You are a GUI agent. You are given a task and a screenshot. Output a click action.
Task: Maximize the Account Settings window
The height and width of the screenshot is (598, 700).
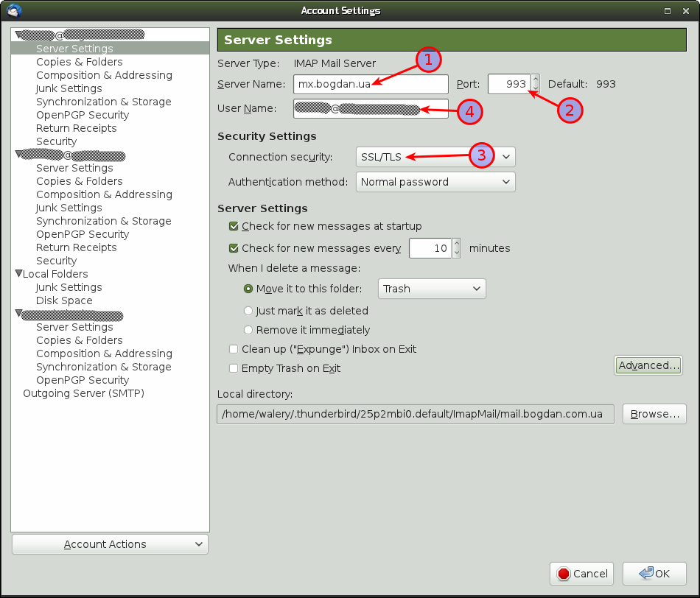[668, 11]
